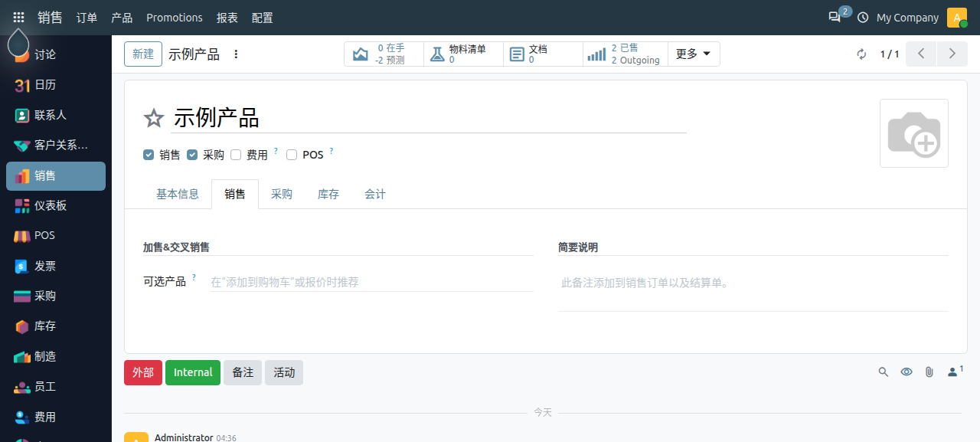Click the 1 / 1 pager counter
Image resolution: width=980 pixels, height=442 pixels.
tap(889, 54)
